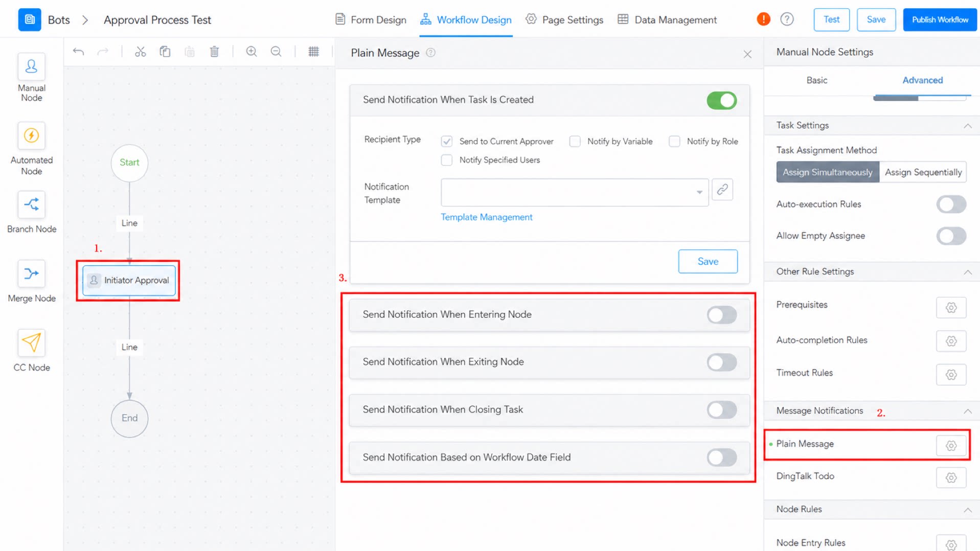
Task: Click the undo arrow in toolbar
Action: pos(78,52)
